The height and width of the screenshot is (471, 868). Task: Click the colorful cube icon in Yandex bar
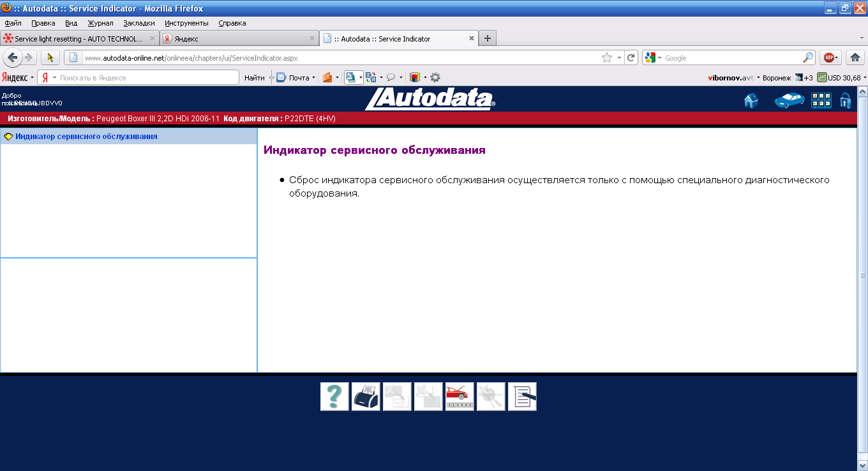point(415,77)
